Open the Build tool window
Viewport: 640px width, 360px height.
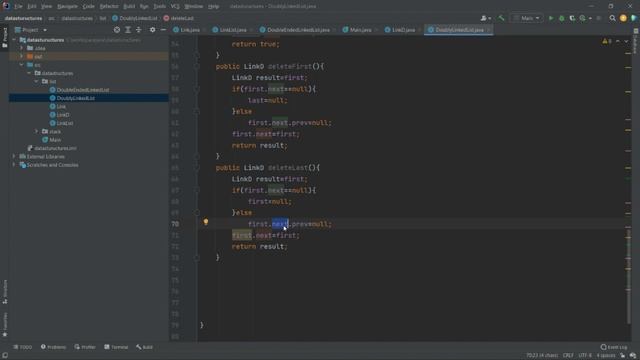[144, 347]
